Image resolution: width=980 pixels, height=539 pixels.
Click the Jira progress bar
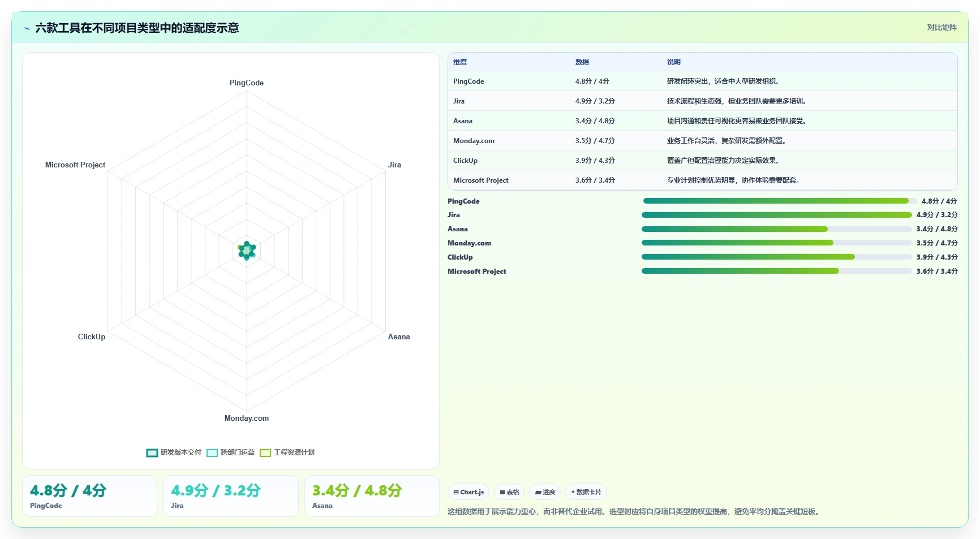point(777,215)
